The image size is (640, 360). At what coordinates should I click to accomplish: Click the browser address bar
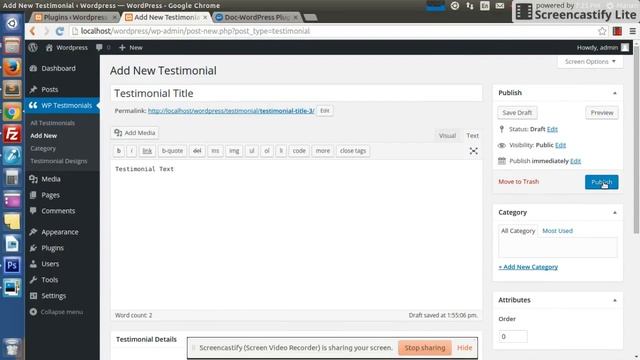[333, 31]
